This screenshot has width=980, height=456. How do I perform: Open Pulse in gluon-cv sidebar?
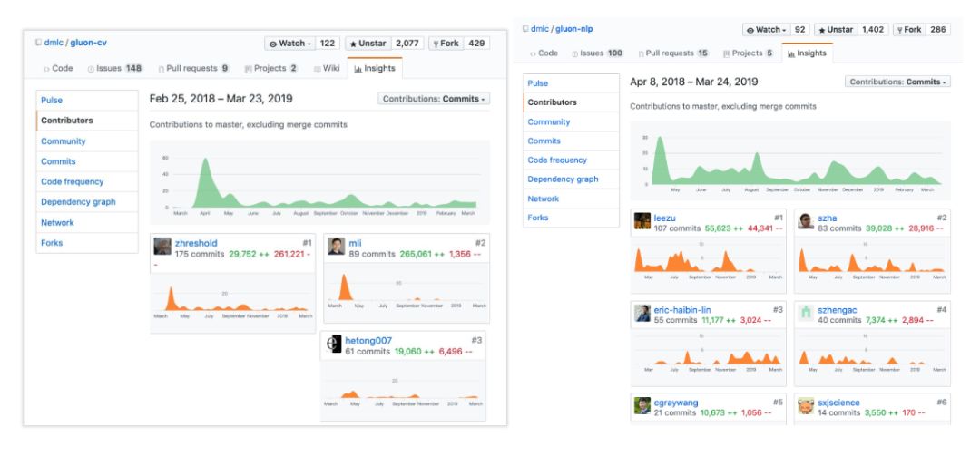pos(87,100)
